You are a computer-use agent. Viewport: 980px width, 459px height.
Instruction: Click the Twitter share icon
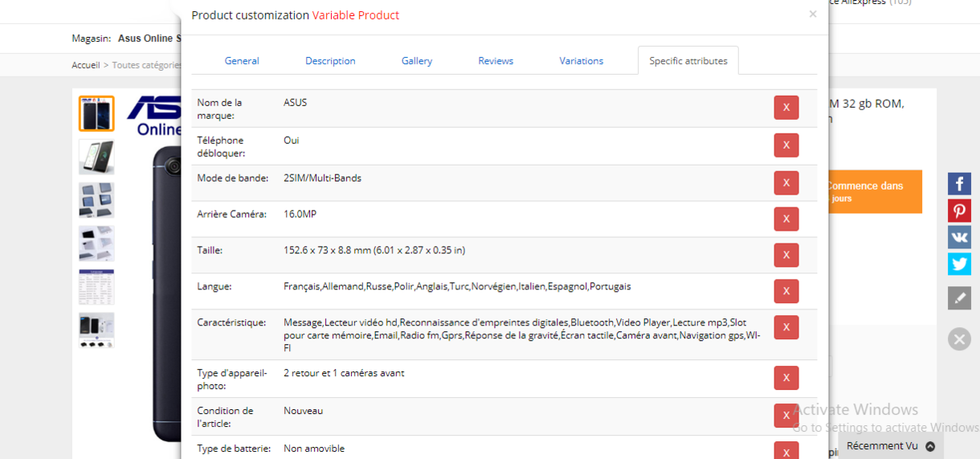[959, 264]
